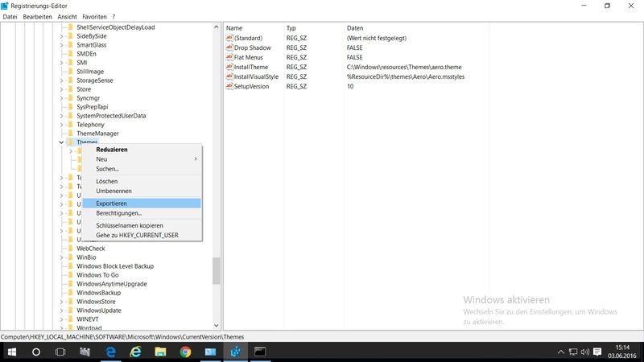Click the tree scrollbar up arrow
This screenshot has height=362, width=644.
click(217, 27)
